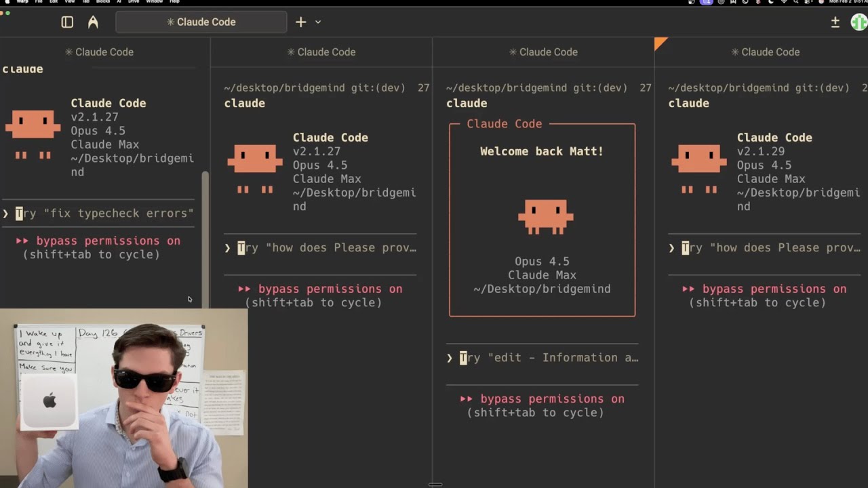Viewport: 868px width, 488px height.
Task: Click "~/Desktop/bridgemind" inside the Welcome box
Action: click(542, 289)
